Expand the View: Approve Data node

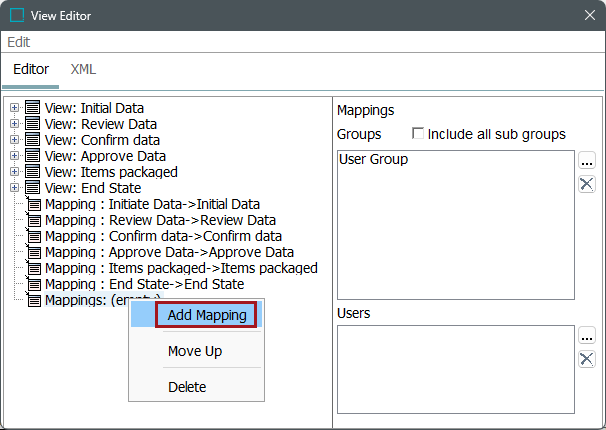pyautogui.click(x=14, y=156)
